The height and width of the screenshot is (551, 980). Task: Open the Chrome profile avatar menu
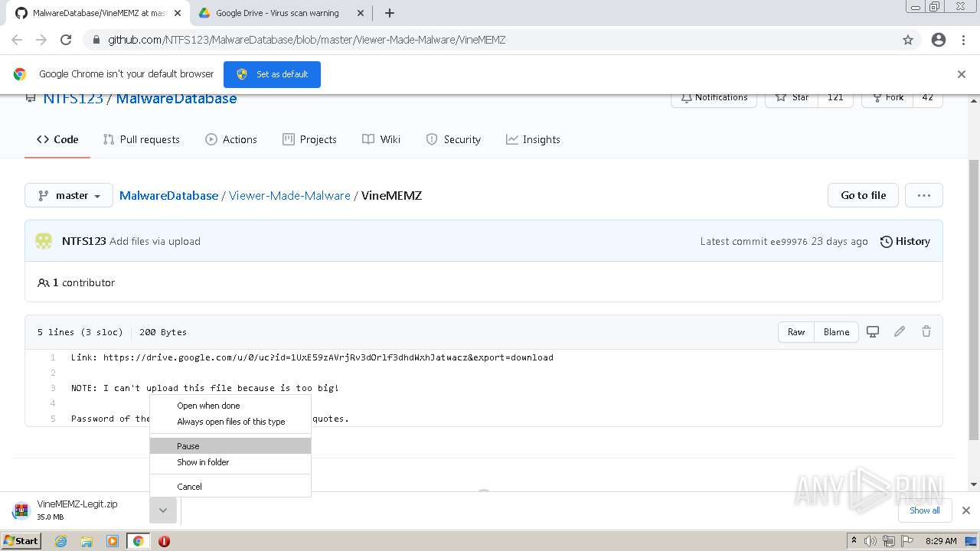(939, 40)
